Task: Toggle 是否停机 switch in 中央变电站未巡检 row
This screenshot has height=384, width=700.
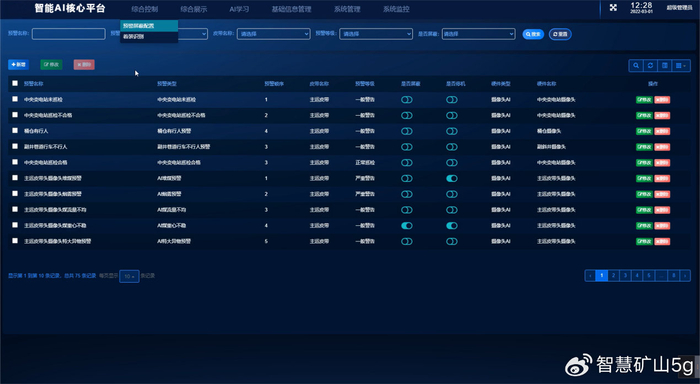Action: click(x=452, y=100)
